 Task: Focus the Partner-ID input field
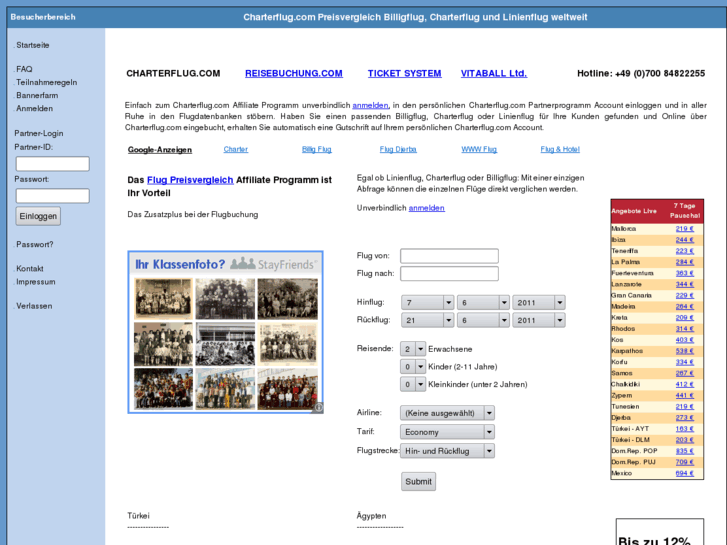[x=52, y=164]
